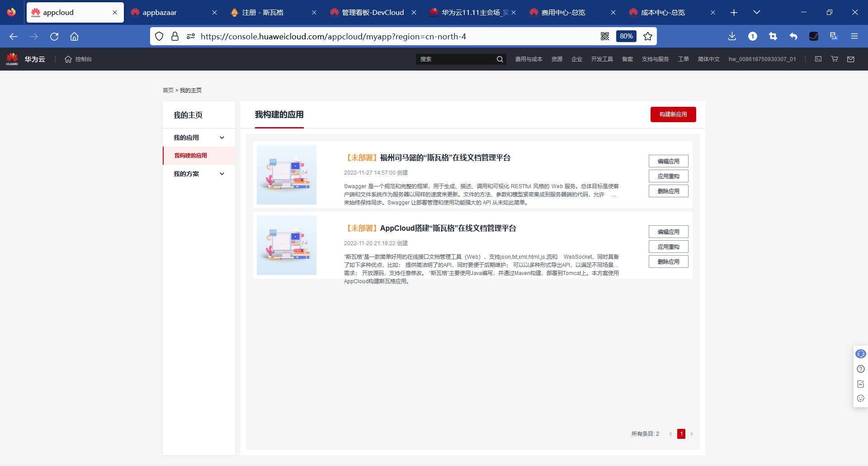Bookmark this page with the star
This screenshot has width=868, height=466.
point(648,37)
